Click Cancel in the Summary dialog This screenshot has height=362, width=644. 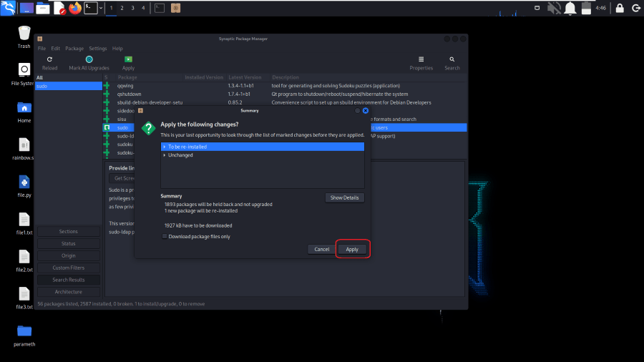(x=321, y=249)
